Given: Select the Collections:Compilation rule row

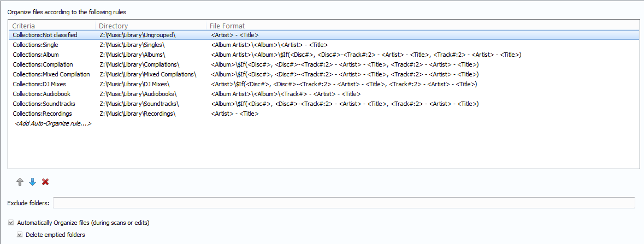Looking at the screenshot, I should coord(43,64).
